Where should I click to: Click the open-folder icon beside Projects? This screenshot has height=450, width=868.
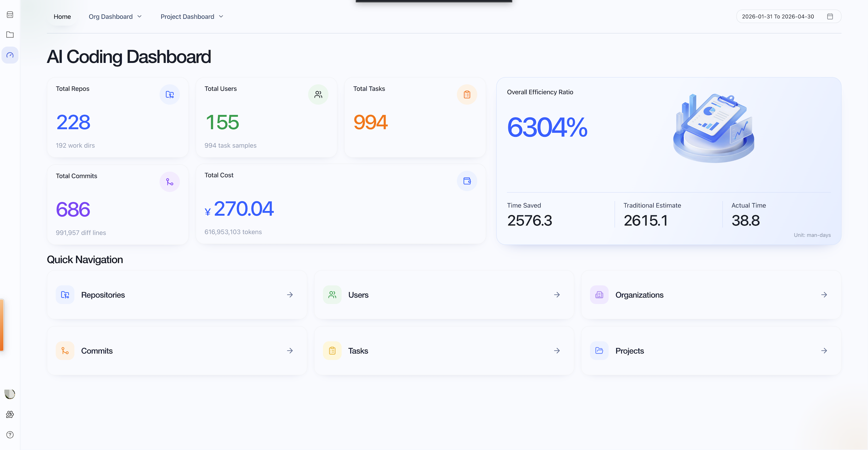point(599,351)
